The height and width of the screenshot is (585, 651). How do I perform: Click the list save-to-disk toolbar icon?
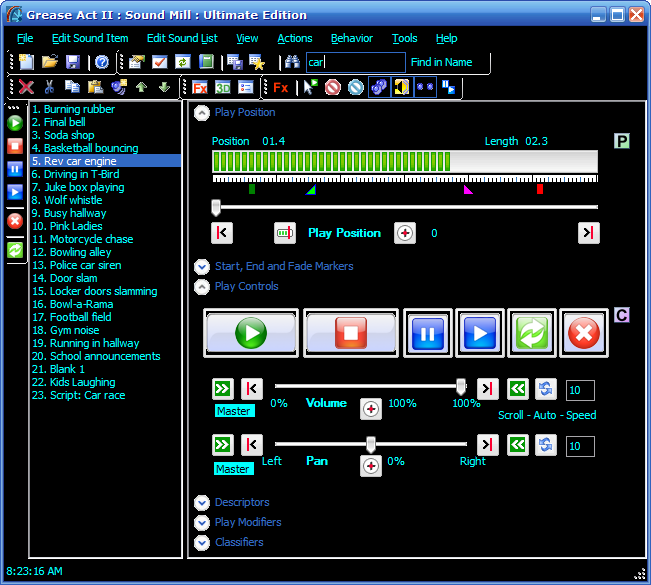(235, 62)
